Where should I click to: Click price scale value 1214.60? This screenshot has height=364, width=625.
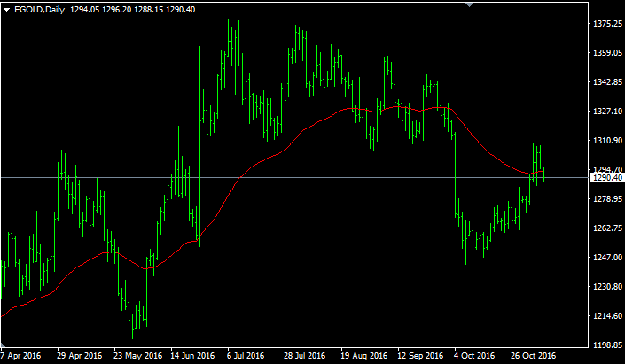pyautogui.click(x=608, y=316)
